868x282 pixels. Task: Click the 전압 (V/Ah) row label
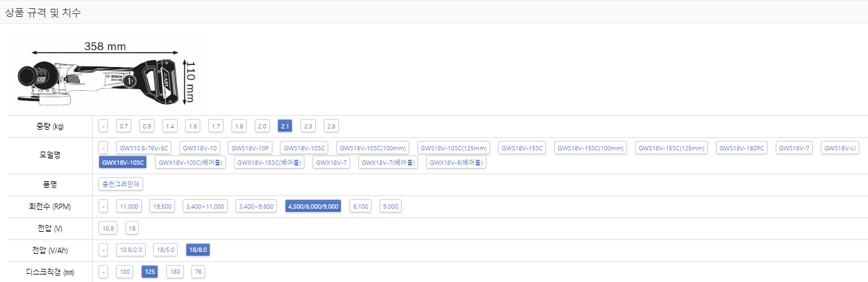(x=50, y=250)
